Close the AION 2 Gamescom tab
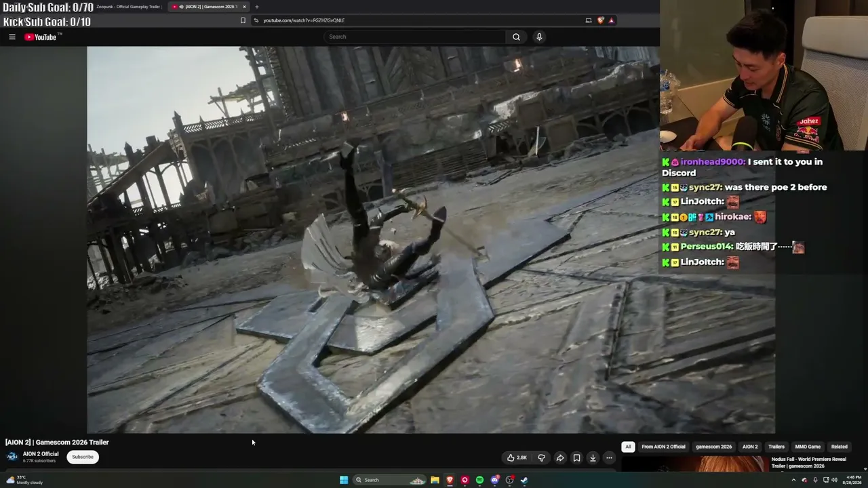Viewport: 868px width, 488px height. [244, 7]
